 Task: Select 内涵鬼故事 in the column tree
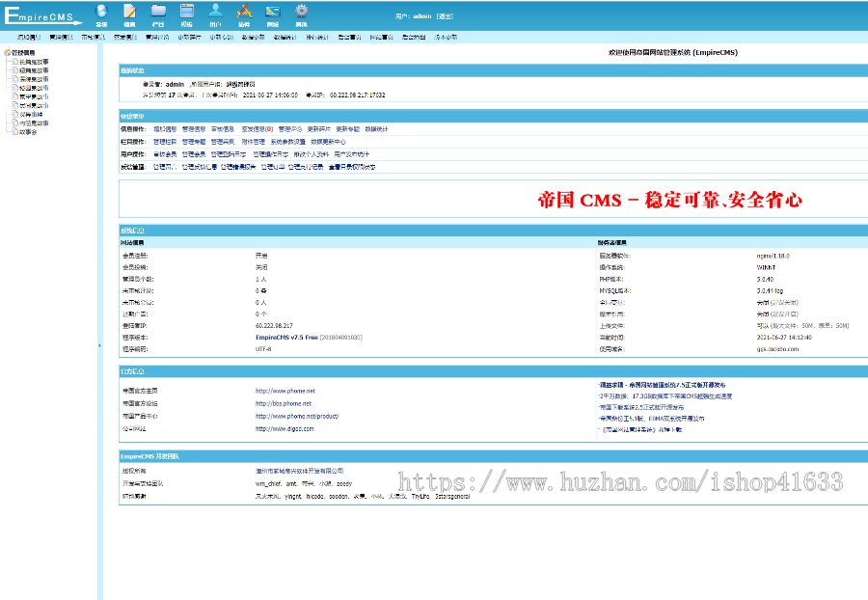coord(34,123)
